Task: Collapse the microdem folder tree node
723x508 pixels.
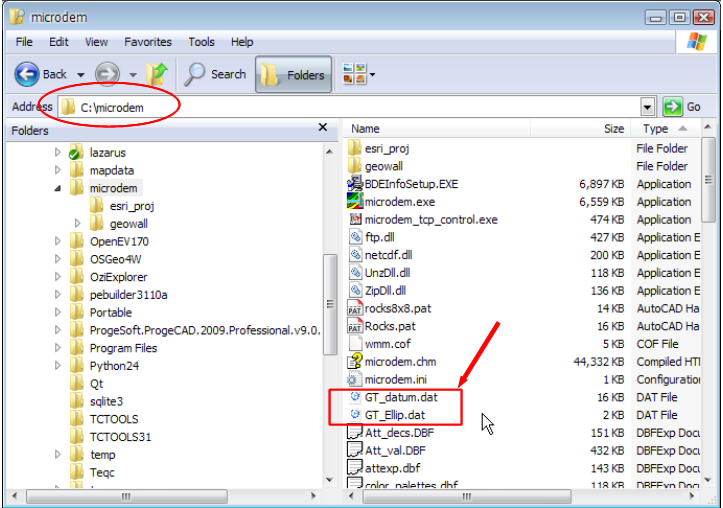Action: tap(58, 188)
